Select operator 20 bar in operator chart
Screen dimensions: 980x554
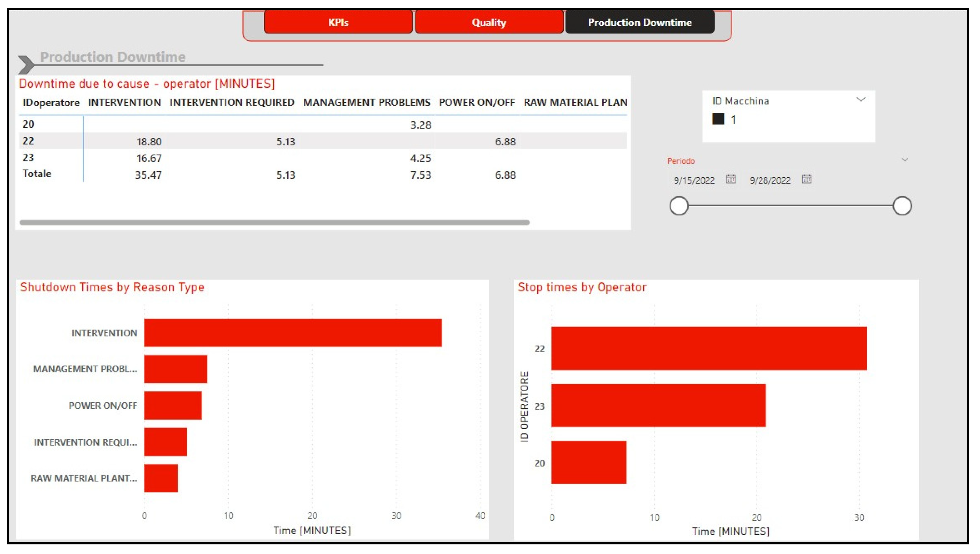pos(588,462)
